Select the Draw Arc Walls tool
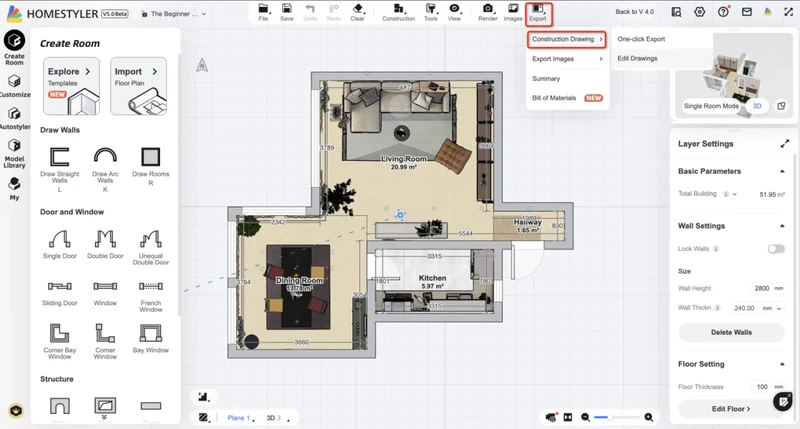The height and width of the screenshot is (429, 800). coord(105,158)
